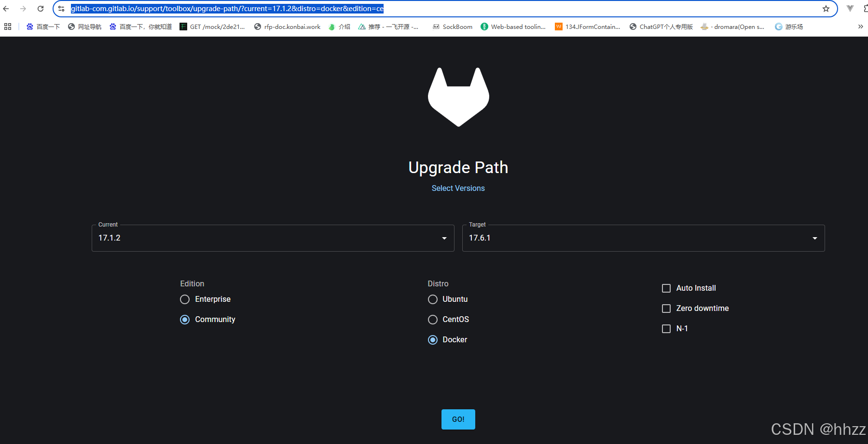Click the Distro group label
This screenshot has height=444, width=868.
438,283
